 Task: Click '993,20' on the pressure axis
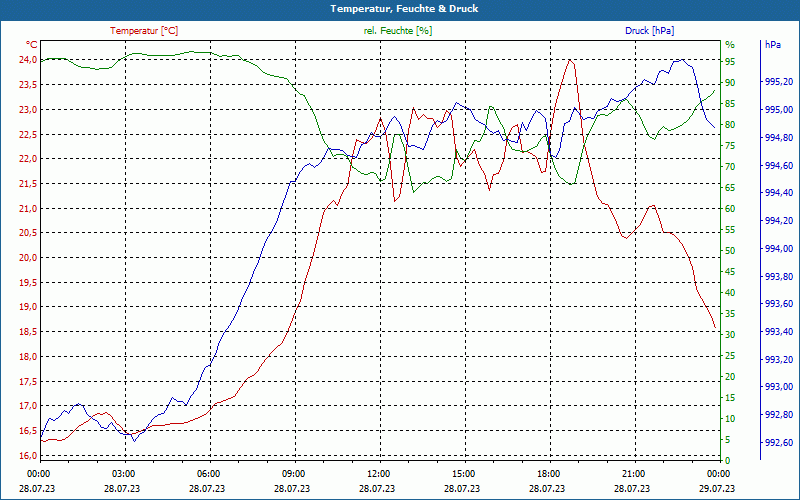(x=779, y=360)
